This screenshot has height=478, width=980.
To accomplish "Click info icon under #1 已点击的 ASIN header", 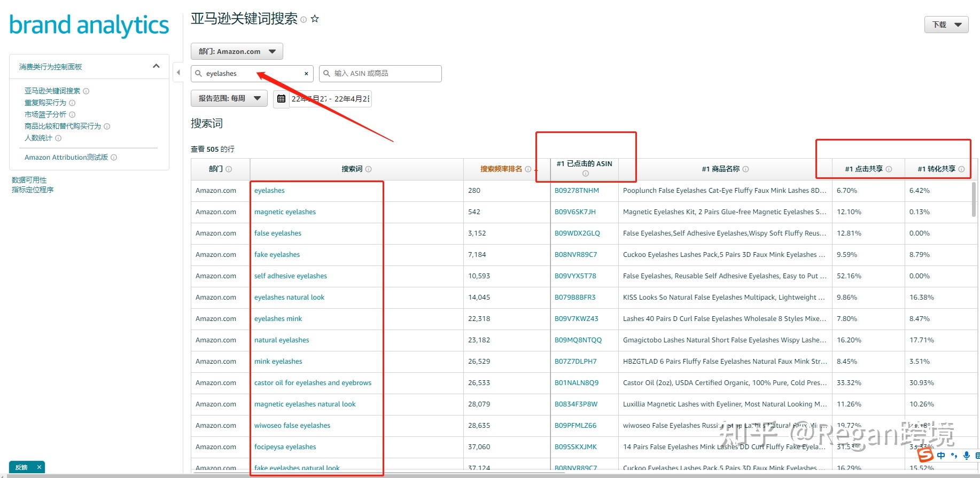I will click(585, 174).
